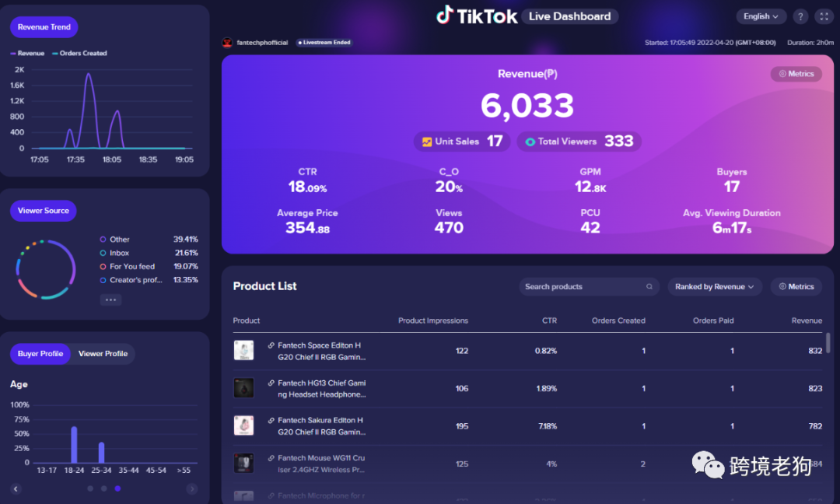Open Fantech HG13 Chief Gaming Headset link
The height and width of the screenshot is (504, 840).
point(321,389)
